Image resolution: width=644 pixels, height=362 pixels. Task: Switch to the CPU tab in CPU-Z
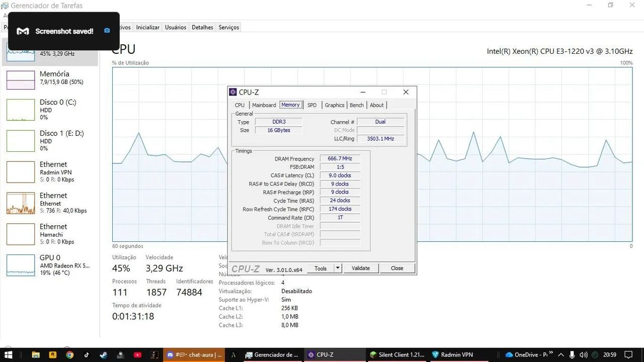(x=239, y=105)
